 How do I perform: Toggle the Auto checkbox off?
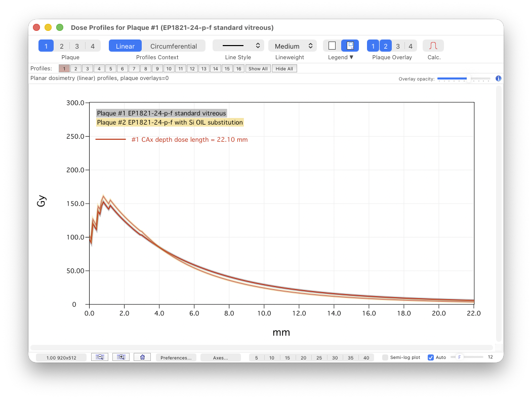(430, 357)
